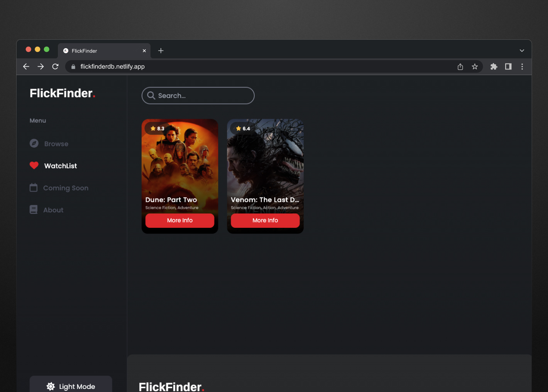Click More Info for Dune: Part Two
548x392 pixels.
tap(180, 220)
